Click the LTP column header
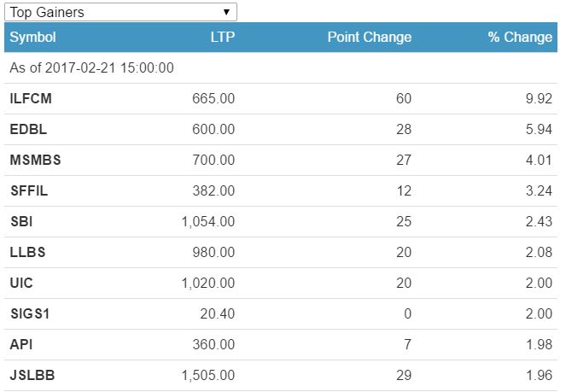The height and width of the screenshot is (392, 566). pos(222,38)
